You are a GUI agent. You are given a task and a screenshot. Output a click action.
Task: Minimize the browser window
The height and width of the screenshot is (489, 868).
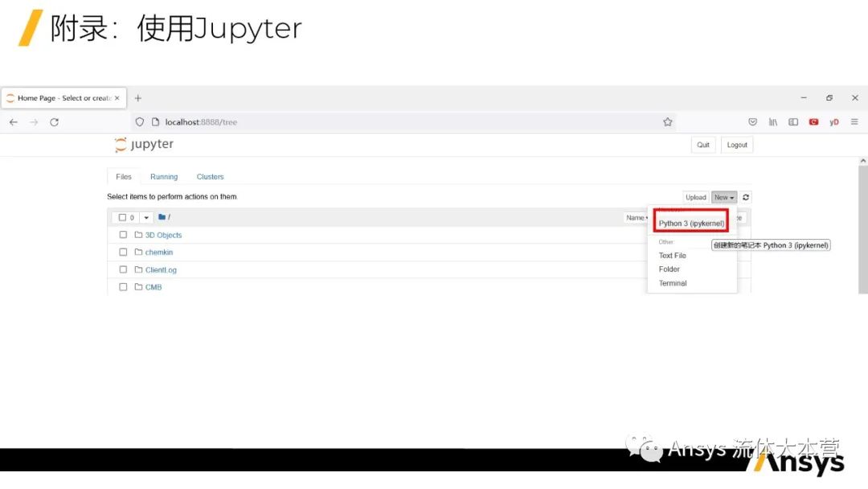tap(804, 97)
